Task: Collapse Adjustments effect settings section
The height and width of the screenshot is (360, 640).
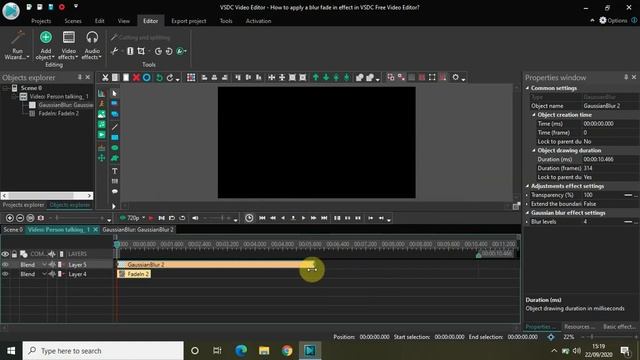Action: [x=527, y=186]
